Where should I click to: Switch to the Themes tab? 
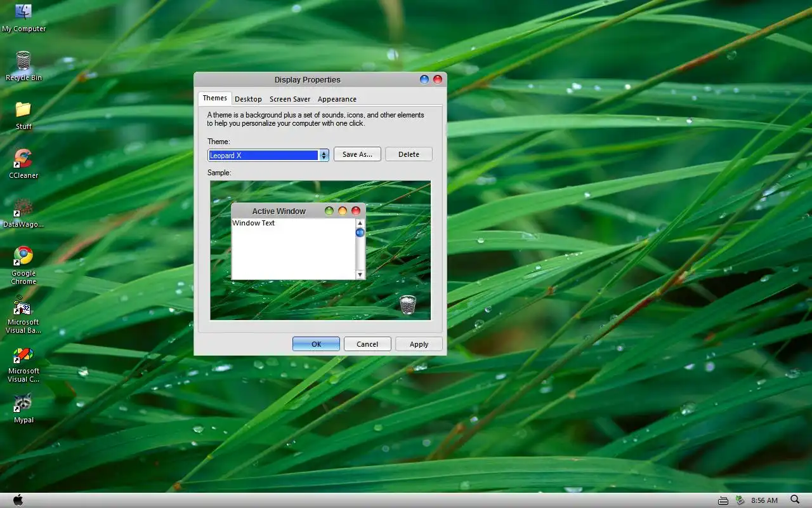click(214, 98)
